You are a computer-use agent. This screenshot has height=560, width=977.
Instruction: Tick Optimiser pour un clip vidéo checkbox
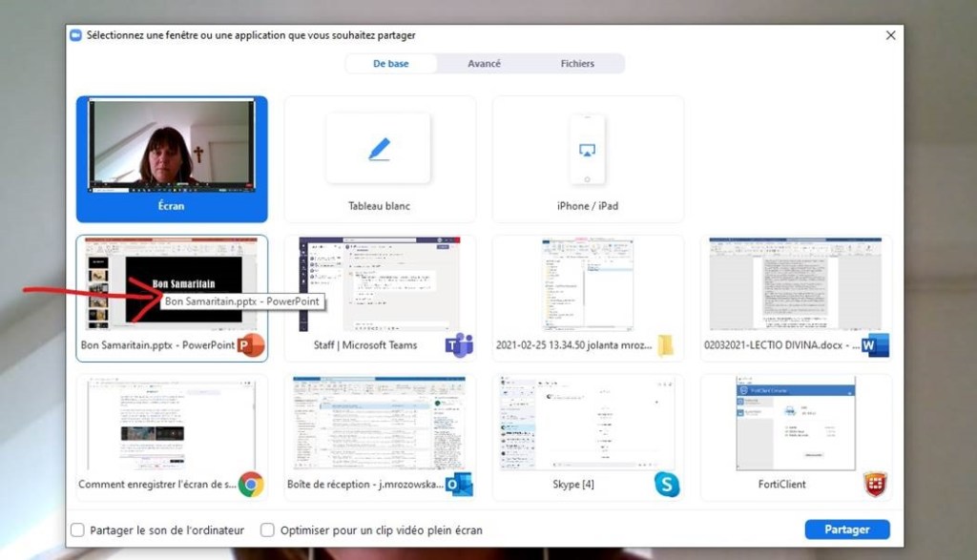tap(268, 530)
